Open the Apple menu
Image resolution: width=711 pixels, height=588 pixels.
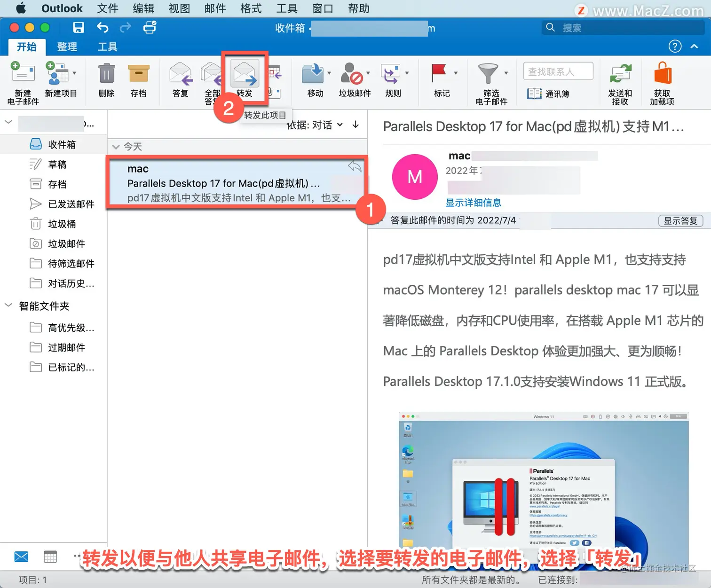20,8
